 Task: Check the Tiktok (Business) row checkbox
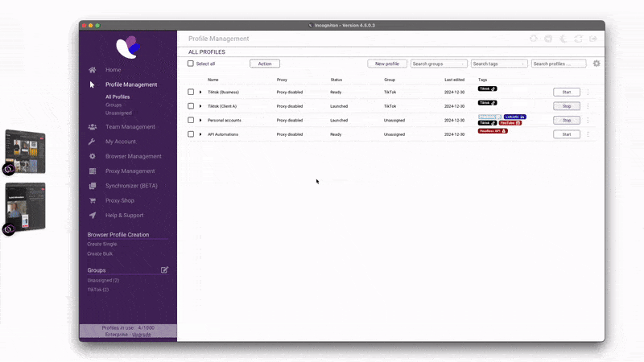191,92
